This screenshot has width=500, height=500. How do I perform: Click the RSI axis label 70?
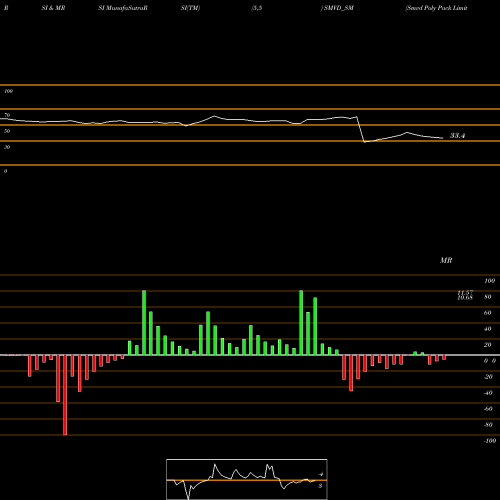click(x=7, y=115)
